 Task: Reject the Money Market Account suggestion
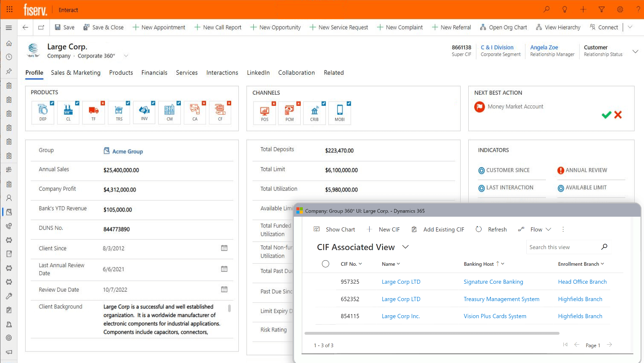tap(618, 115)
